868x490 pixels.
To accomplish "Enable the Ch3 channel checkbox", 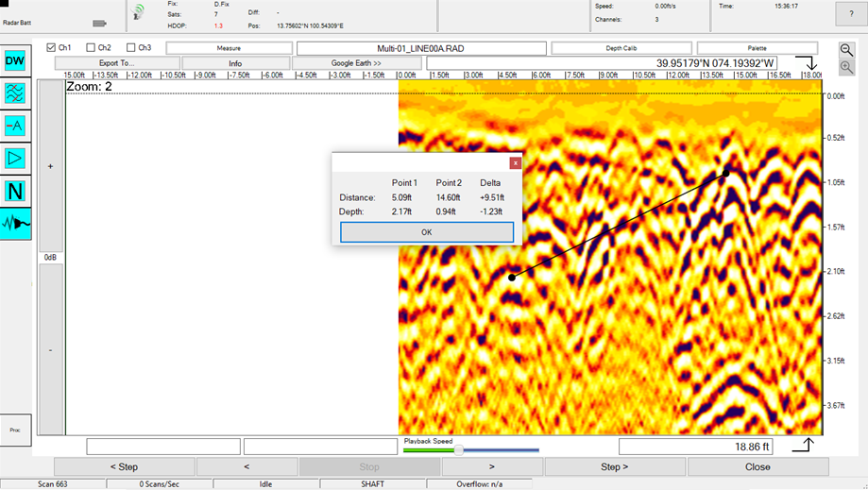I will pos(130,47).
